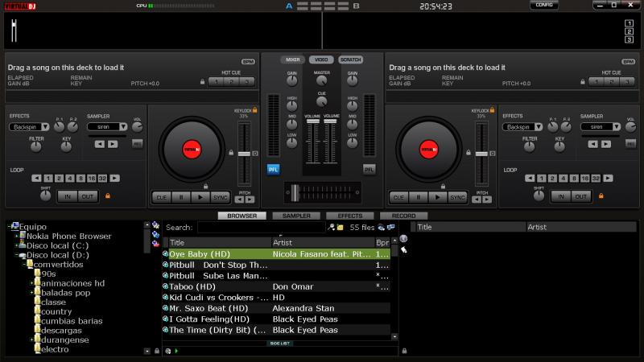Sync the left deck tempo

(220, 197)
